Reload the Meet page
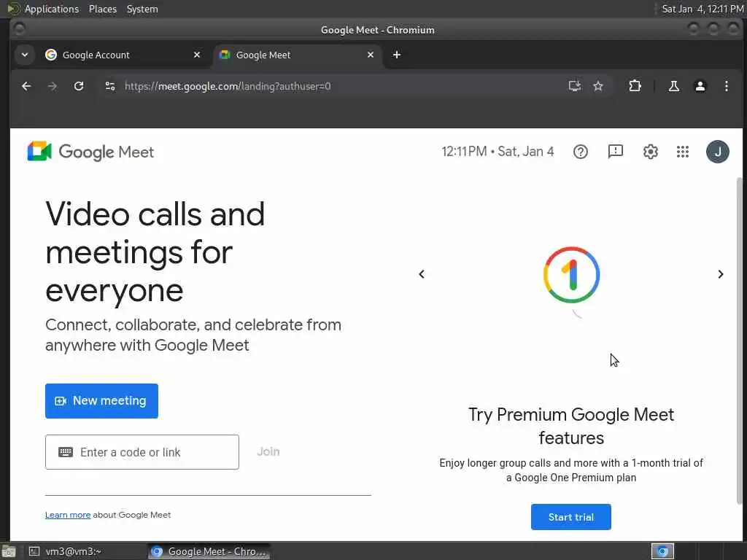The height and width of the screenshot is (560, 747). 79,86
